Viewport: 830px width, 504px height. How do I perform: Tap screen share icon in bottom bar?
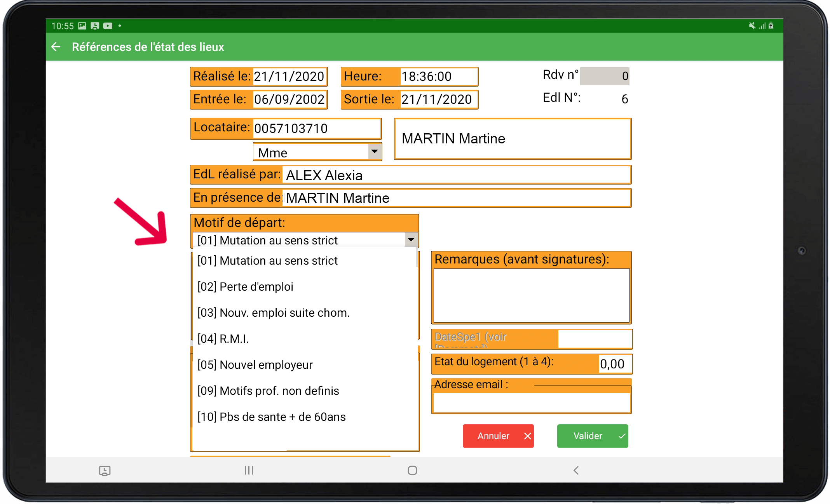(x=105, y=471)
